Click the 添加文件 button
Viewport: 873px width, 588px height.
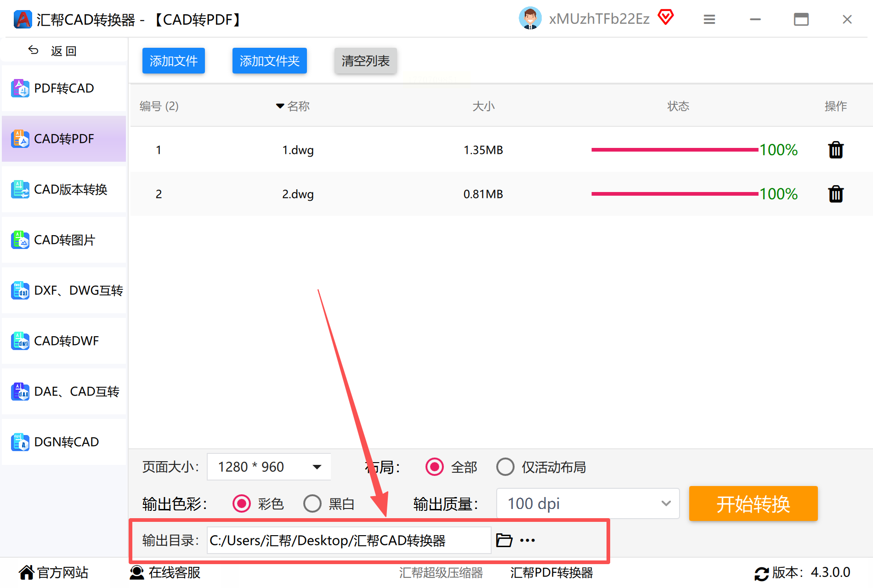coord(174,61)
